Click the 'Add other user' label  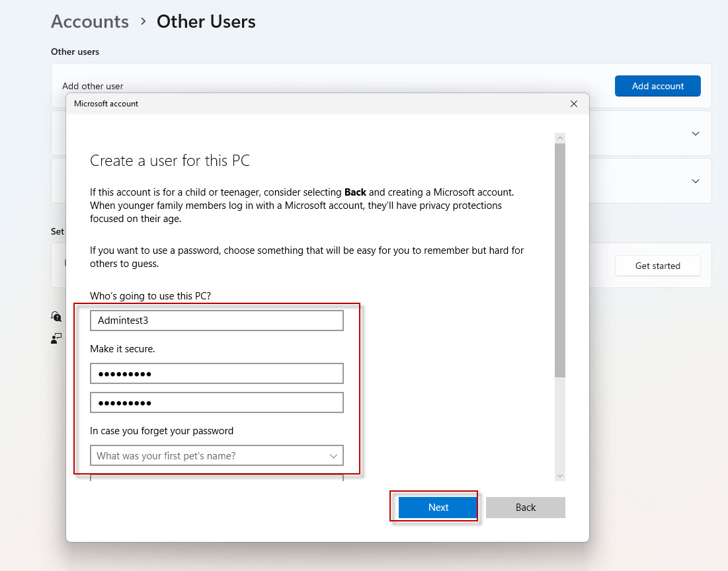click(x=93, y=86)
